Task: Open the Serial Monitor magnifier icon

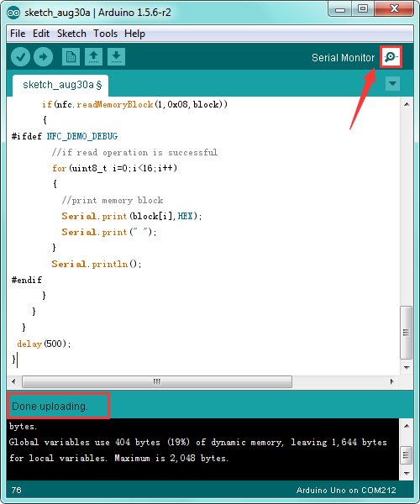Action: 391,57
